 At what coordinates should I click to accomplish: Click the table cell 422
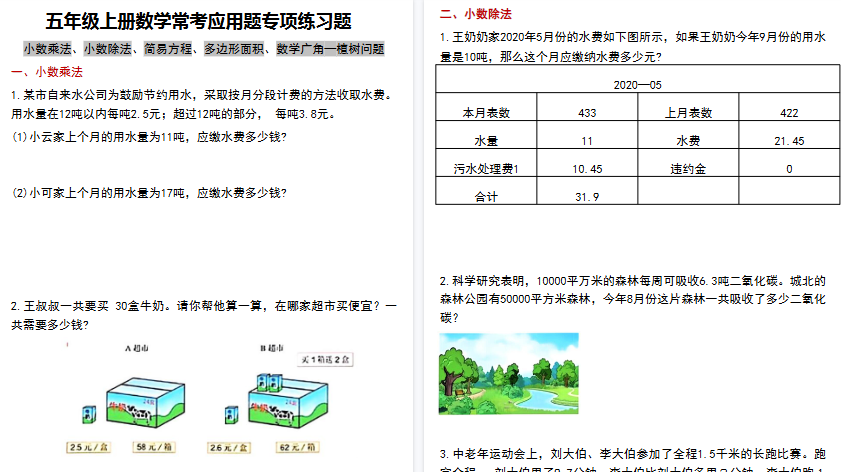click(x=789, y=107)
